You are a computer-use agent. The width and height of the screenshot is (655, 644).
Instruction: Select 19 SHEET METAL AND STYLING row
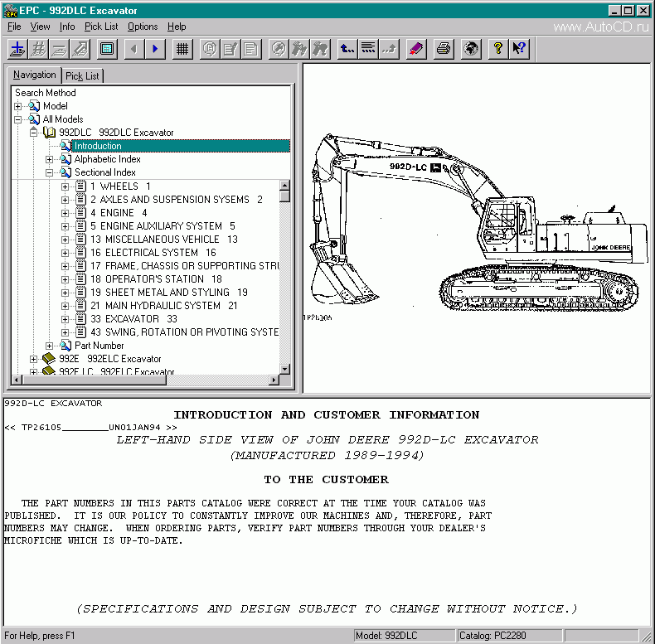click(x=169, y=293)
